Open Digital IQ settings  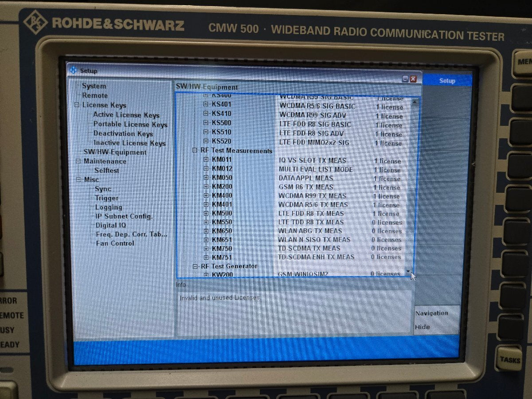coord(111,225)
